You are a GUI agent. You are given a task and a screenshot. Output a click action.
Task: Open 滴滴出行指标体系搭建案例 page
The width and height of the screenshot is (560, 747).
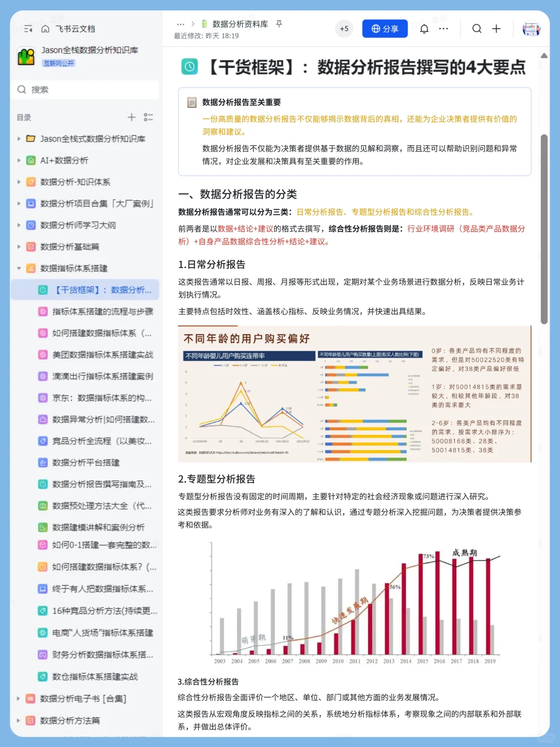point(102,376)
